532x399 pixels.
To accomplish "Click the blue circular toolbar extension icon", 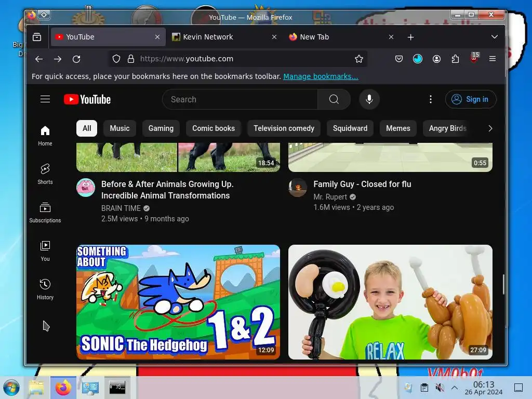I will click(418, 59).
